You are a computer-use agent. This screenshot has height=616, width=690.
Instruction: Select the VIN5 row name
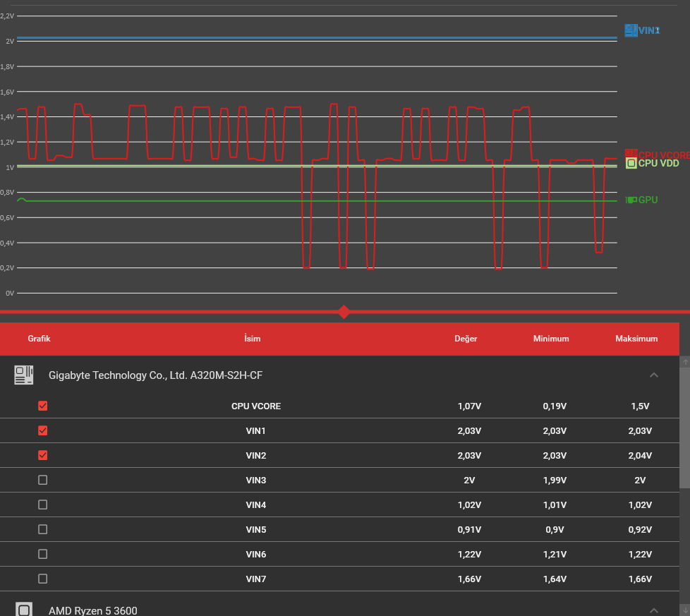pos(255,529)
